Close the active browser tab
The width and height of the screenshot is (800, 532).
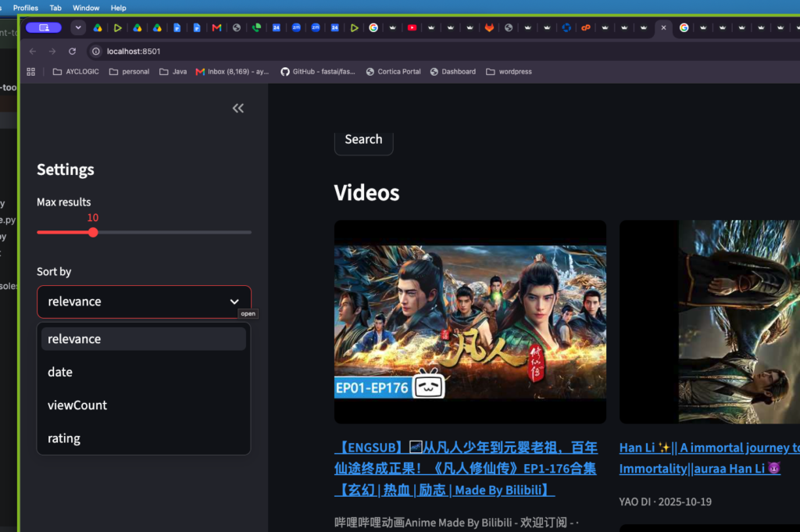(663, 27)
